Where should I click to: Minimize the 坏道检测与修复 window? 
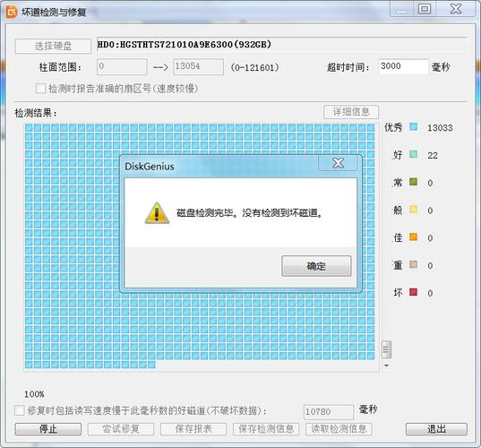click(401, 9)
